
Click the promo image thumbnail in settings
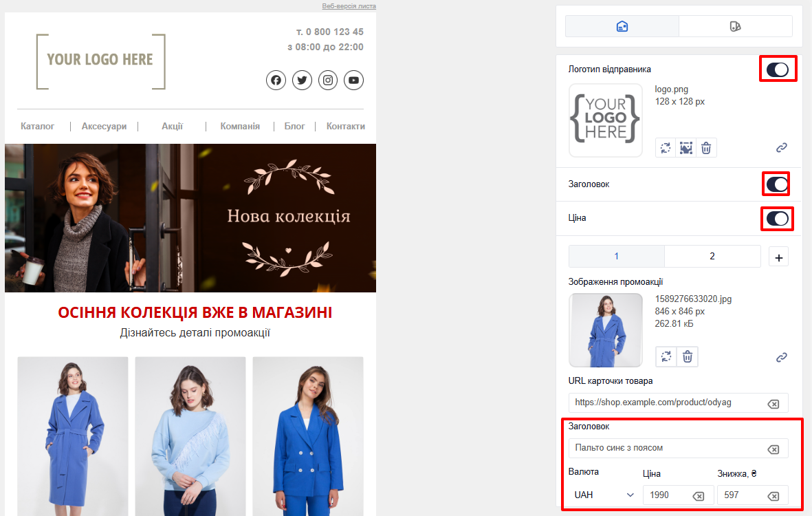(605, 330)
